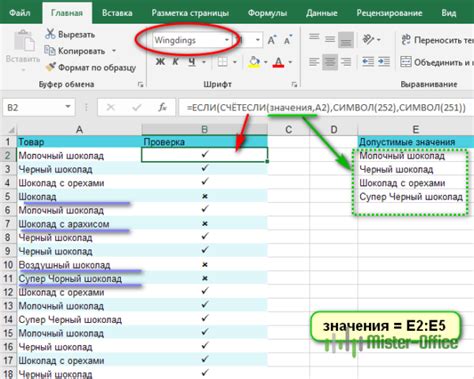Click the insert function fx icon
Image resolution: width=474 pixels, height=379 pixels.
pos(162,107)
